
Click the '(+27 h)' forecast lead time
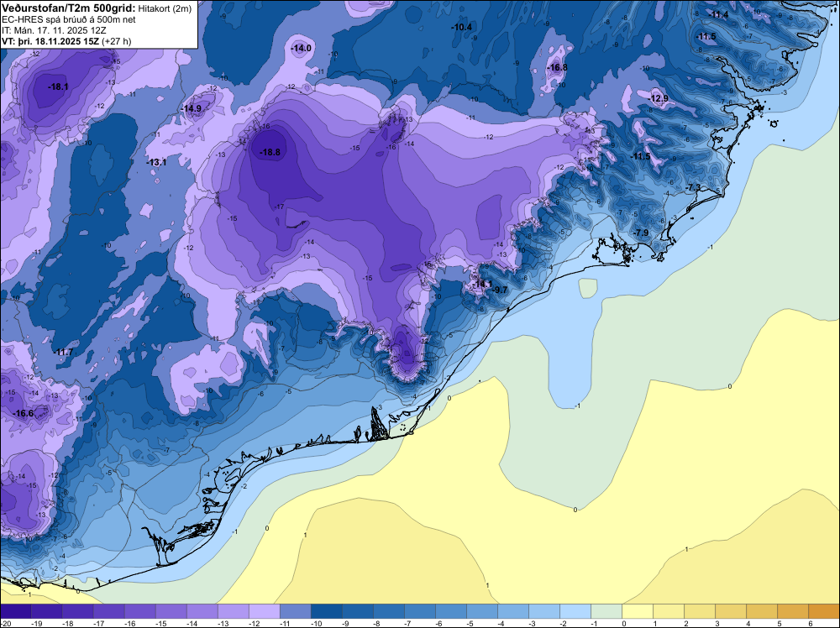(116, 41)
